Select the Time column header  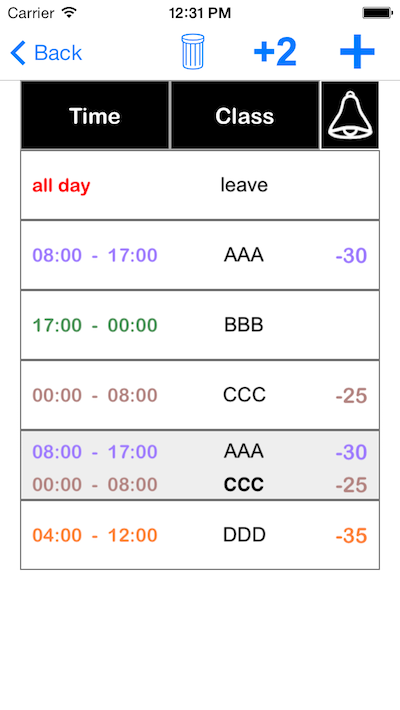(95, 115)
